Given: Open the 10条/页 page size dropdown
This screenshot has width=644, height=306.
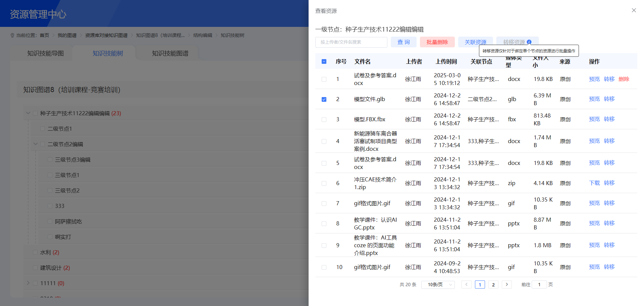Looking at the screenshot, I should coord(438,284).
